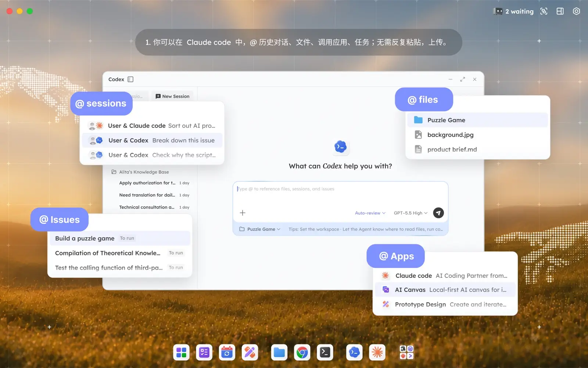588x368 pixels.
Task: Open the settings hexagon icon at top right
Action: click(576, 11)
